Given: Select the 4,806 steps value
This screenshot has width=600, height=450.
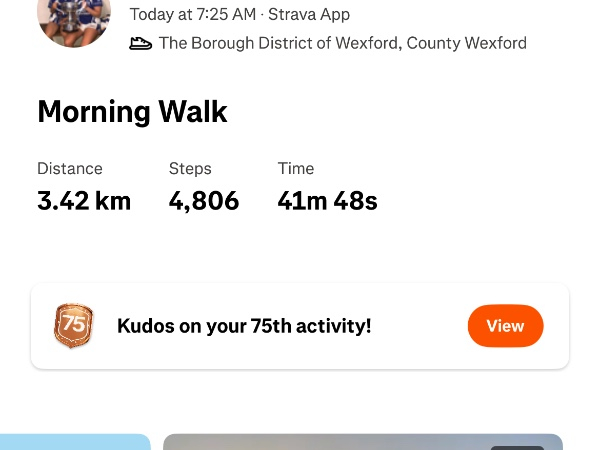Looking at the screenshot, I should 204,201.
